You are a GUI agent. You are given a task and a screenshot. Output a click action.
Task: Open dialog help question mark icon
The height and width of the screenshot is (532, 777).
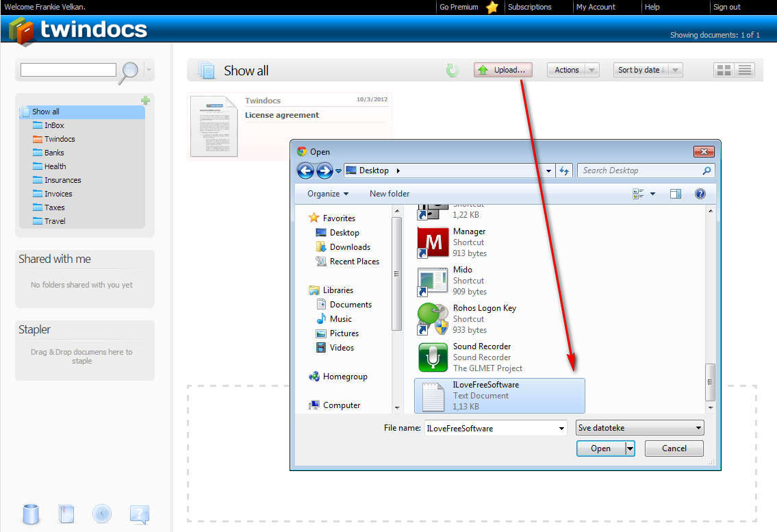(x=700, y=194)
